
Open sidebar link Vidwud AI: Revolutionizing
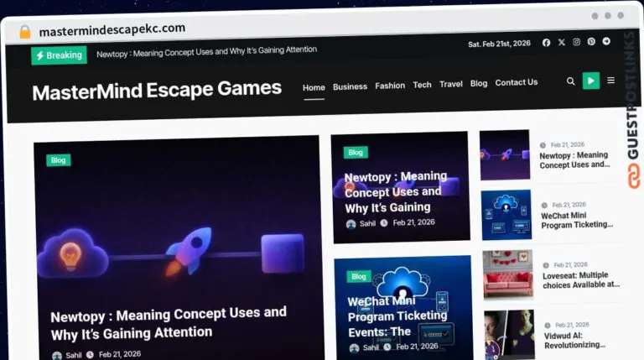(x=574, y=340)
